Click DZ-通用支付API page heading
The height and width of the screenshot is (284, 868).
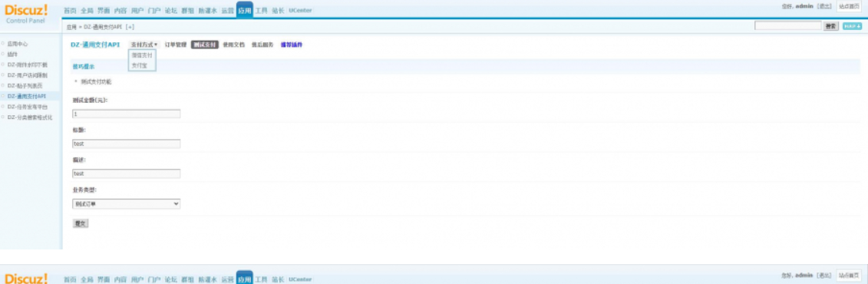95,45
